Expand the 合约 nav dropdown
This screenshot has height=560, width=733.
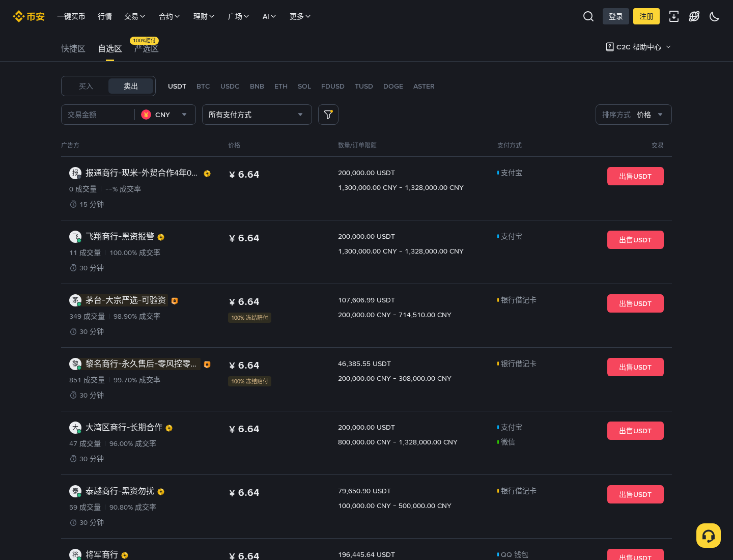(170, 16)
